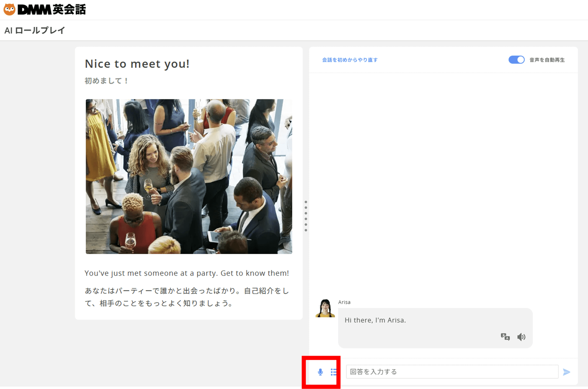Open the suggested answers list icon

(333, 372)
